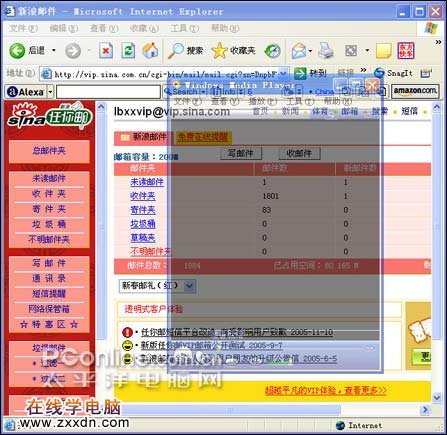Stop page loading with red X icon
Screen dimensions: 447x435
click(106, 51)
